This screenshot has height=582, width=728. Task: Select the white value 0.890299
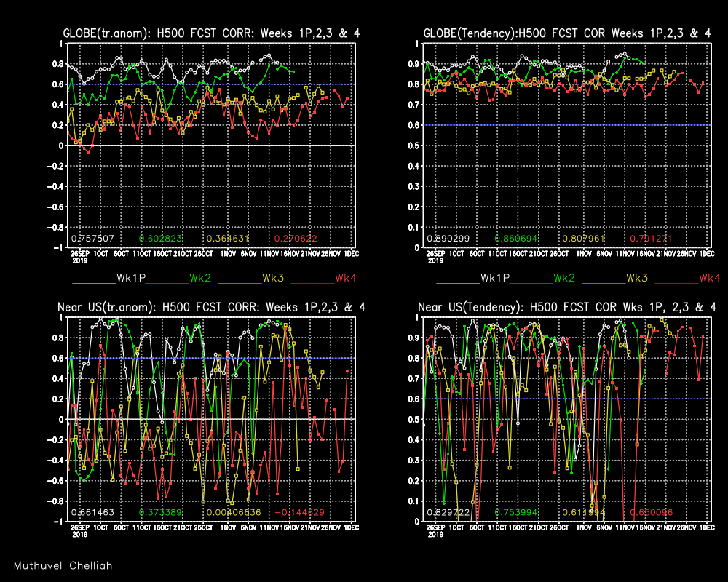[448, 239]
